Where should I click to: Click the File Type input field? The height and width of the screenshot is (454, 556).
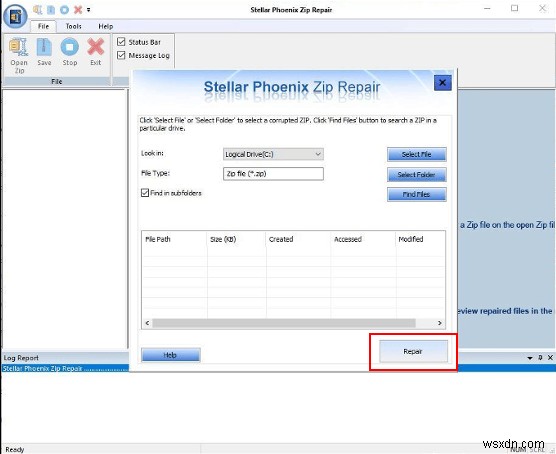(x=273, y=174)
